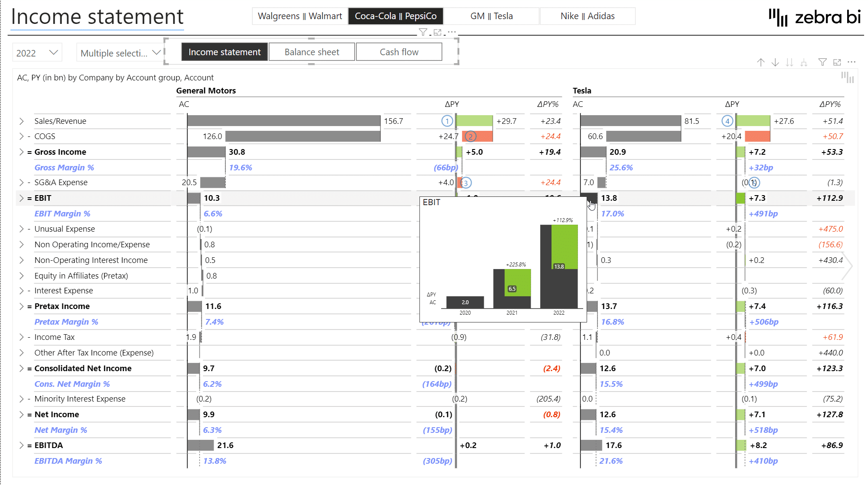Open the 2022 year dropdown
This screenshot has width=868, height=485.
click(x=37, y=52)
